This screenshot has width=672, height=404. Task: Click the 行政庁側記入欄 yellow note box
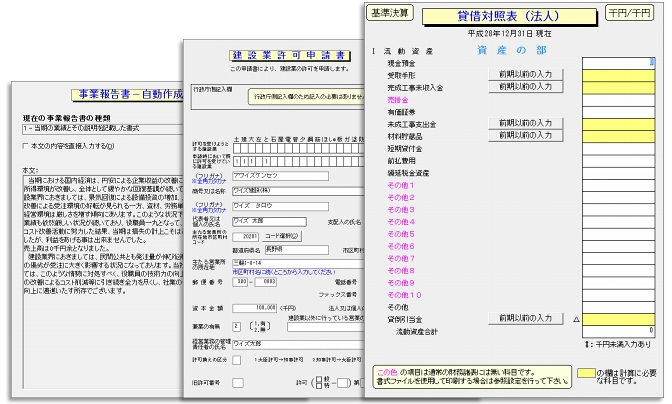click(306, 97)
